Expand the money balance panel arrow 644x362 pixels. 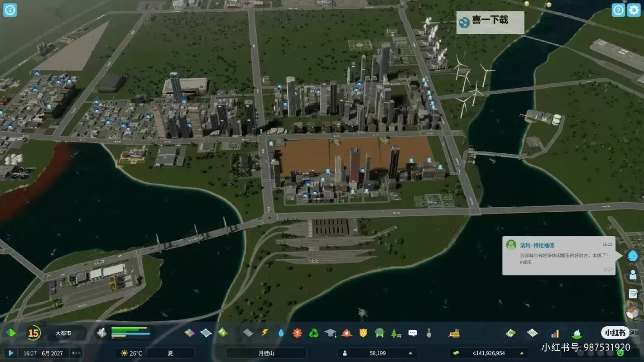pos(522,353)
